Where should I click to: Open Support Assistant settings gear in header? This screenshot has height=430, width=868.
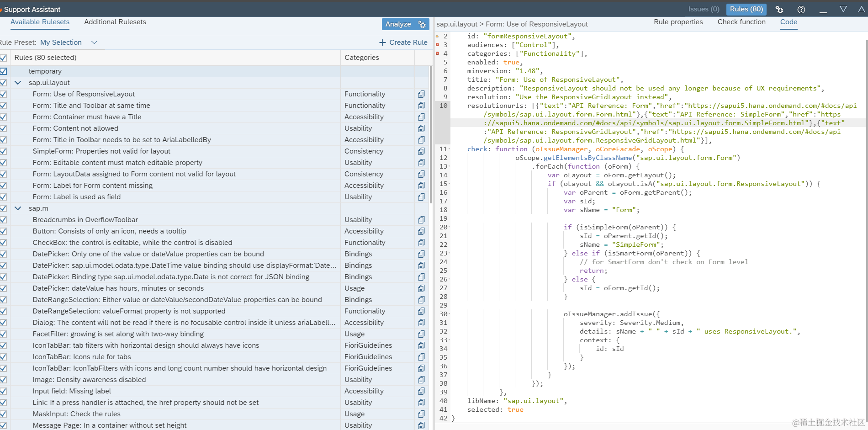(x=779, y=10)
